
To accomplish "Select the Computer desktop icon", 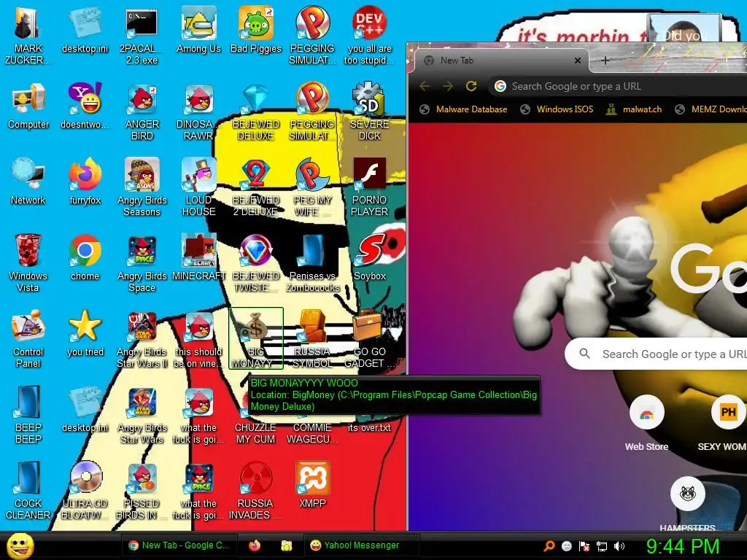I will coord(28,106).
